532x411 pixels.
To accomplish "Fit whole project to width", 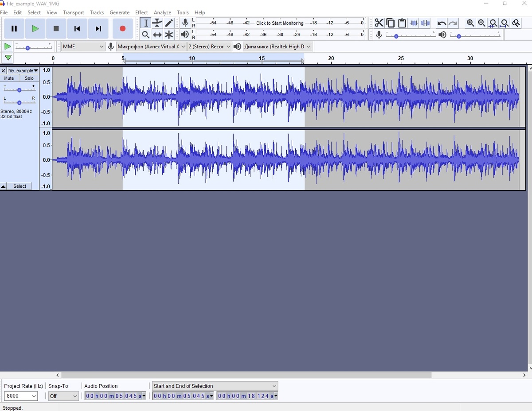I will (505, 23).
